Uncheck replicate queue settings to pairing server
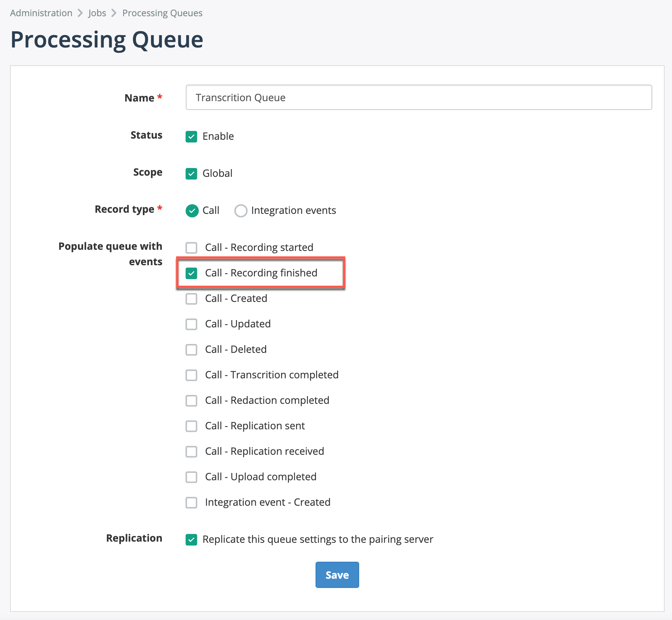This screenshot has height=620, width=672. [x=192, y=539]
